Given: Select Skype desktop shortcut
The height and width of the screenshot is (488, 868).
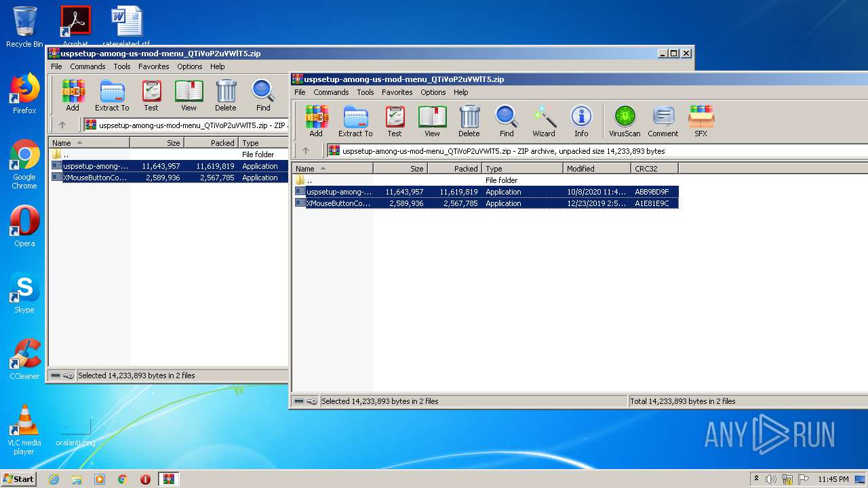Looking at the screenshot, I should [24, 293].
